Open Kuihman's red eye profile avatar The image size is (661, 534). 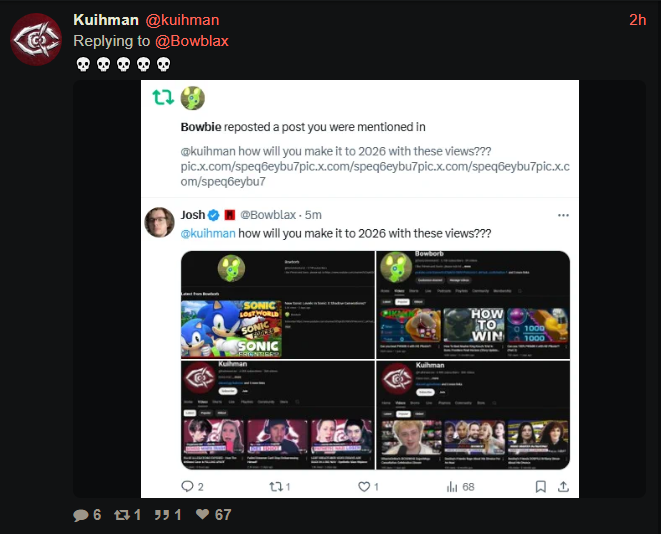36,39
